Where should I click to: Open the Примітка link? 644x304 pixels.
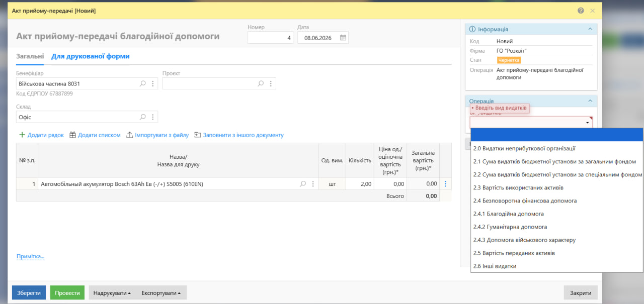[30, 256]
